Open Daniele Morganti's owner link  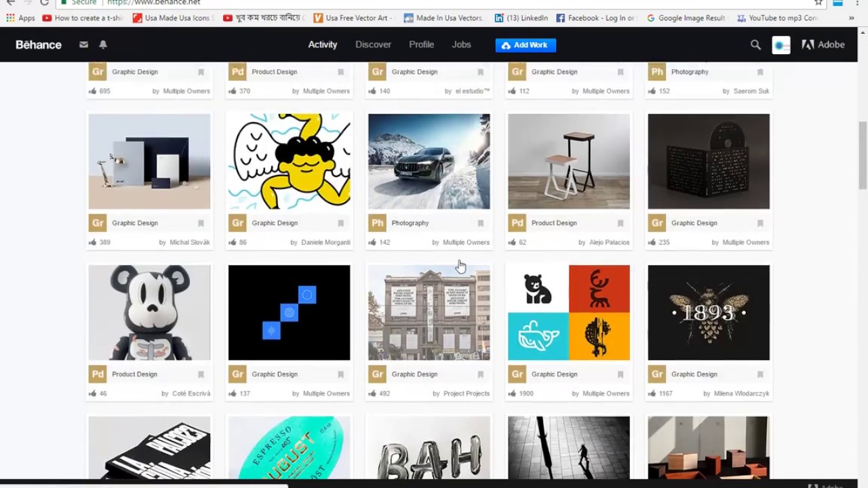[325, 242]
